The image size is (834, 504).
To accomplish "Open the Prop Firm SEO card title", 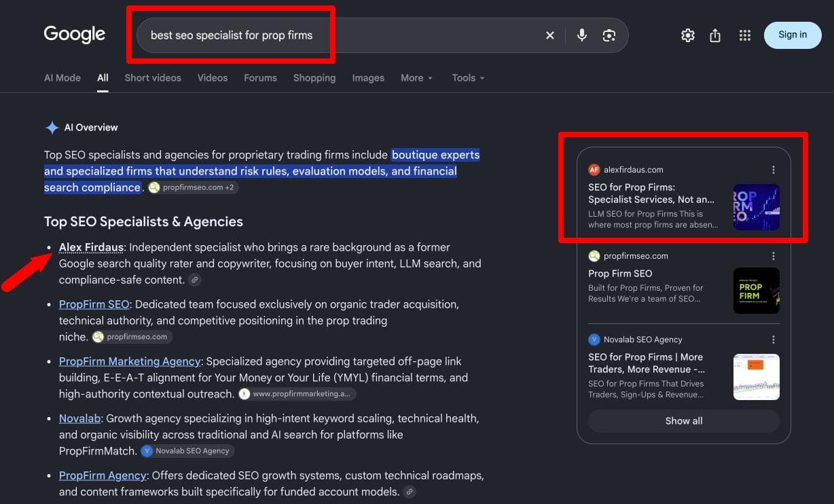I will pyautogui.click(x=620, y=274).
